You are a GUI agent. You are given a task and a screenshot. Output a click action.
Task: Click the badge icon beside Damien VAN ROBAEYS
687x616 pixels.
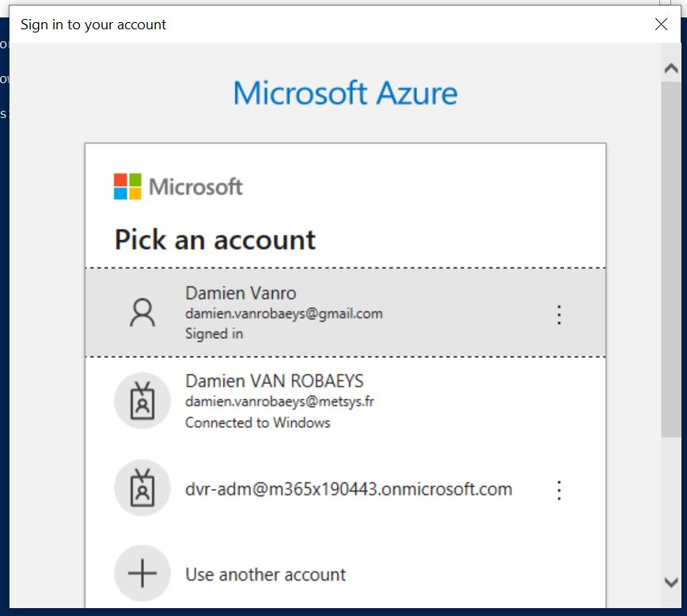(142, 401)
